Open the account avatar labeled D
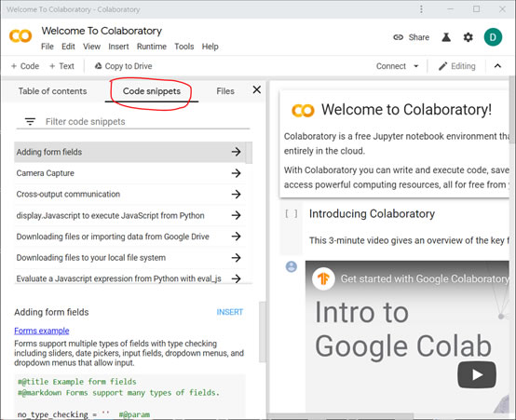 [493, 37]
